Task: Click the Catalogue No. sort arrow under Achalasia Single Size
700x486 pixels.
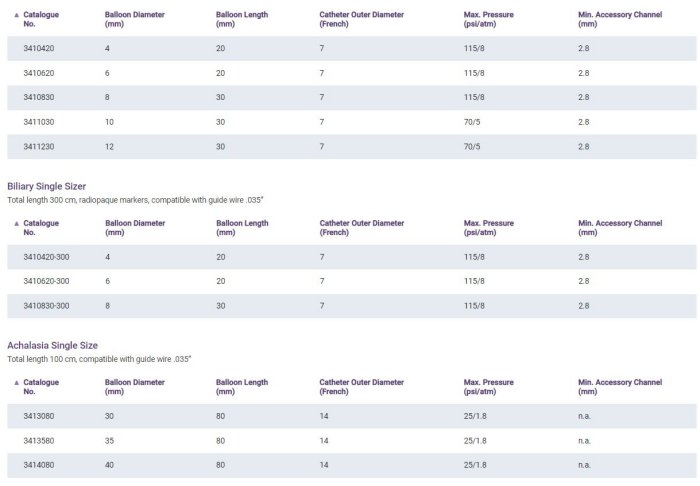Action: (15, 383)
